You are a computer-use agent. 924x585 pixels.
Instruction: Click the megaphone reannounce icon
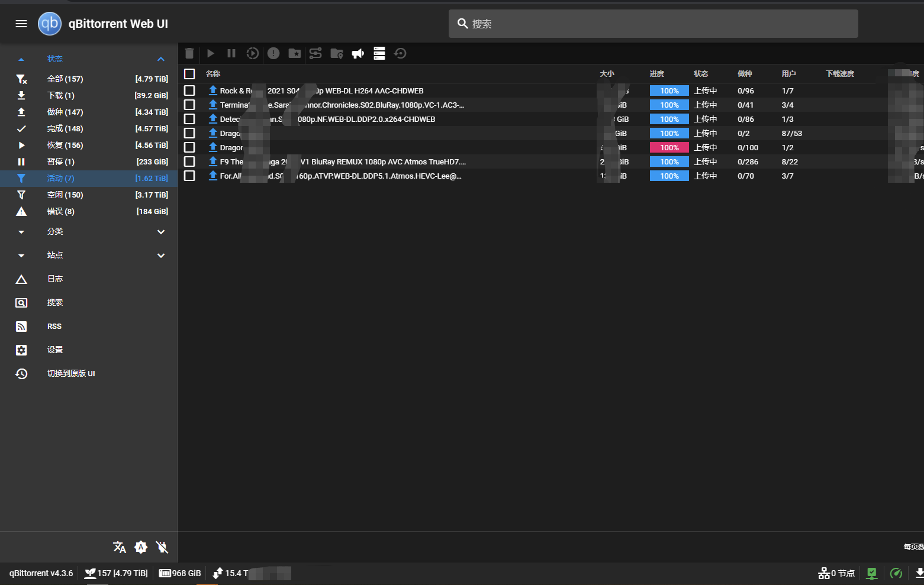click(358, 53)
